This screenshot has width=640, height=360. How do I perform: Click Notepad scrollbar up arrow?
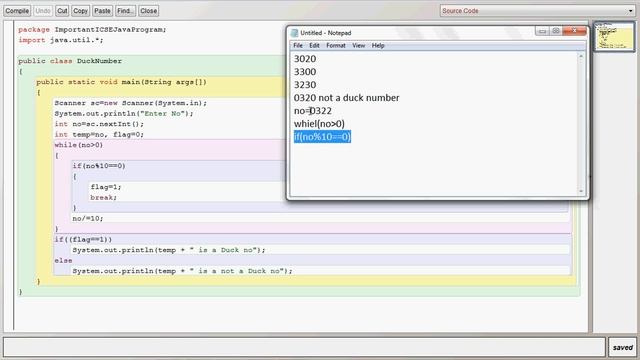coord(581,56)
